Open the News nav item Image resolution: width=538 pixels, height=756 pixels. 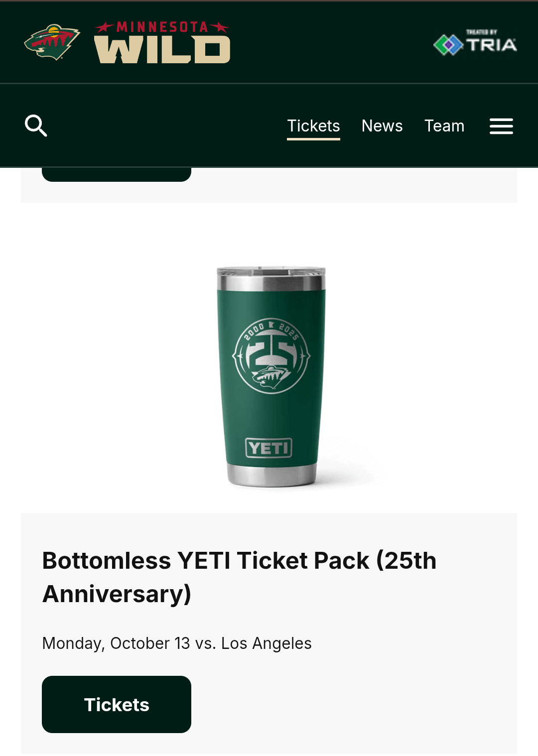[x=382, y=126]
